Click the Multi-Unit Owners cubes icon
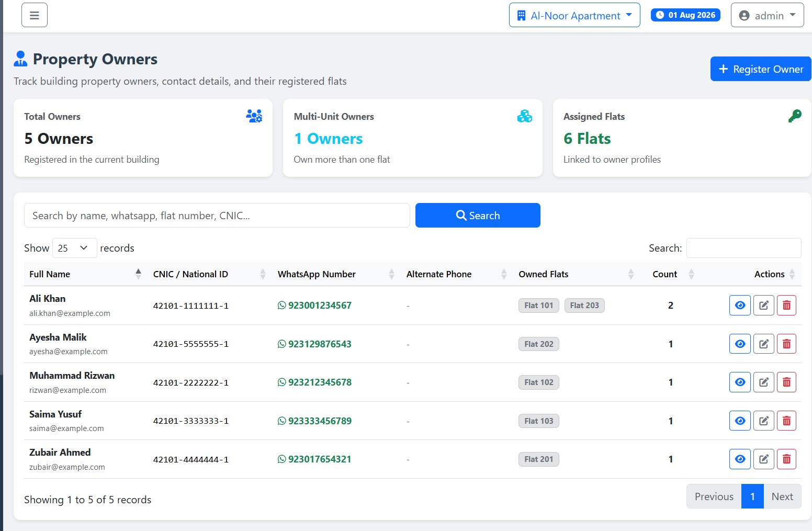Screen dimensions: 812x531 pos(525,116)
